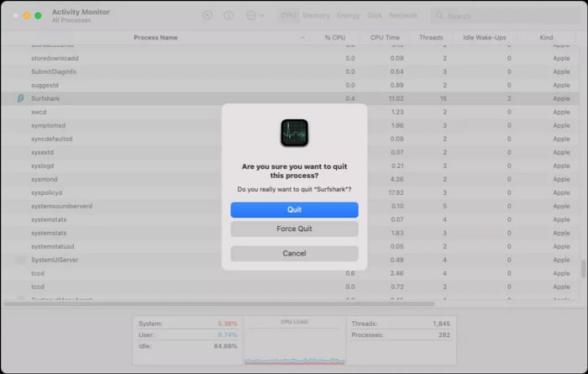Click the SystemUIServer row icon
Image resolution: width=588 pixels, height=374 pixels.
click(x=21, y=260)
